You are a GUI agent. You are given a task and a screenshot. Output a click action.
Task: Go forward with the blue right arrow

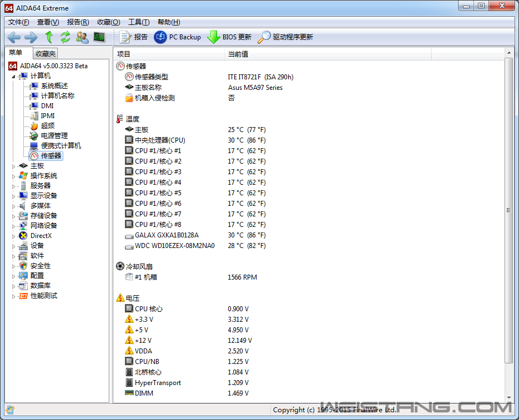(31, 37)
